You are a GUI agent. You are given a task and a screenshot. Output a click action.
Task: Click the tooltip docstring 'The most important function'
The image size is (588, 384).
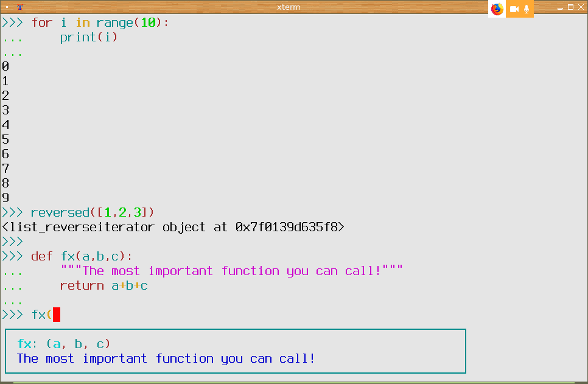click(166, 358)
